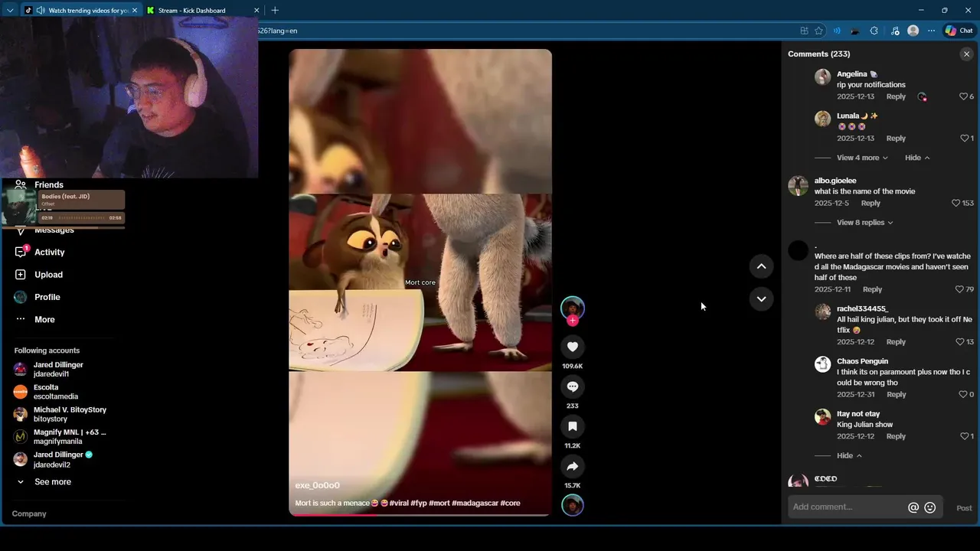This screenshot has height=551, width=980.
Task: Toggle the read aloud sound-waves toolbar icon
Action: pyautogui.click(x=837, y=31)
